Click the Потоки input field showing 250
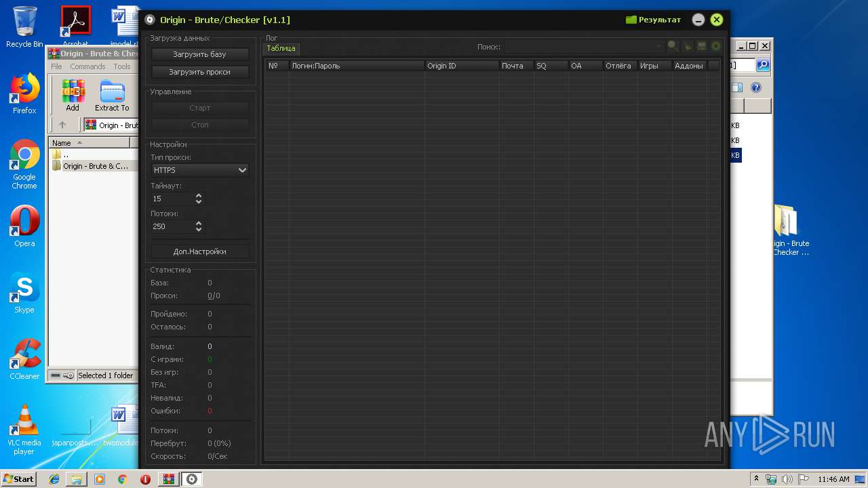Image resolution: width=868 pixels, height=488 pixels. click(172, 226)
